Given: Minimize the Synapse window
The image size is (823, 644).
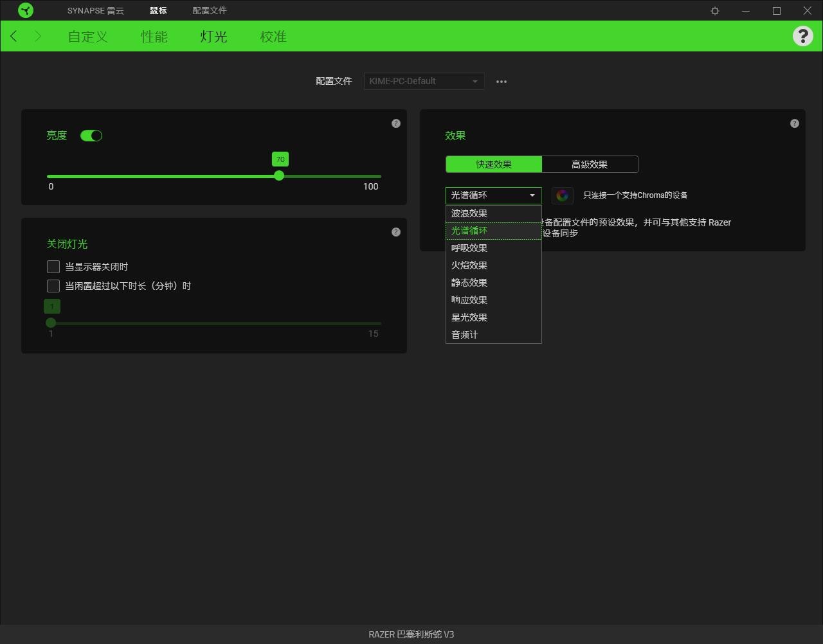Looking at the screenshot, I should (x=746, y=11).
